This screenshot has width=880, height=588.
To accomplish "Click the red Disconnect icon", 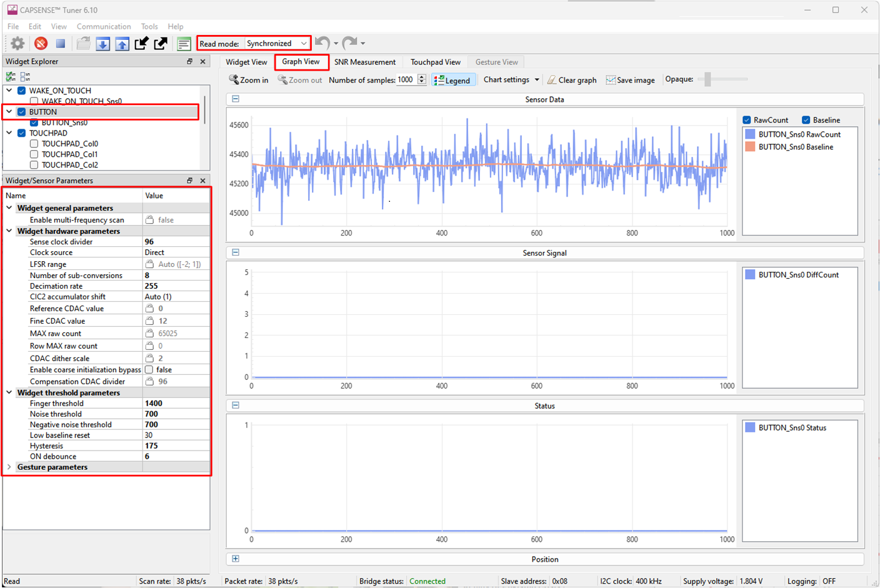I will pyautogui.click(x=41, y=43).
